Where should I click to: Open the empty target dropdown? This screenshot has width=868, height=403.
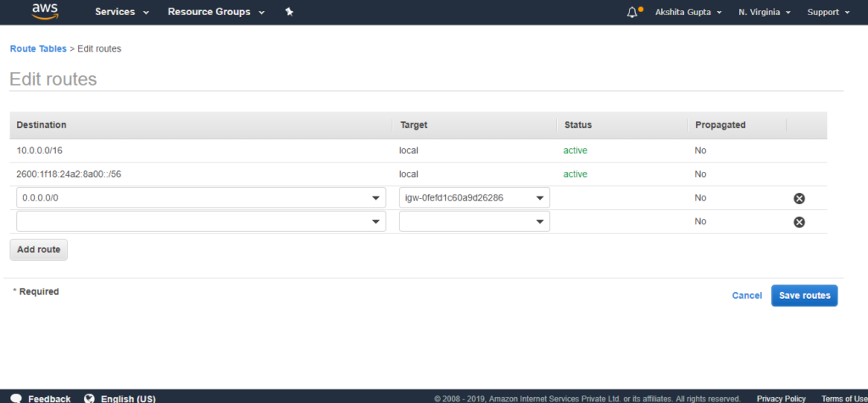pyautogui.click(x=475, y=221)
